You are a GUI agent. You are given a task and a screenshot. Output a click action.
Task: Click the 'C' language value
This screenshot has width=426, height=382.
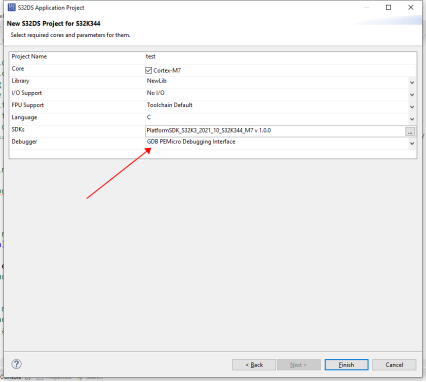149,117
